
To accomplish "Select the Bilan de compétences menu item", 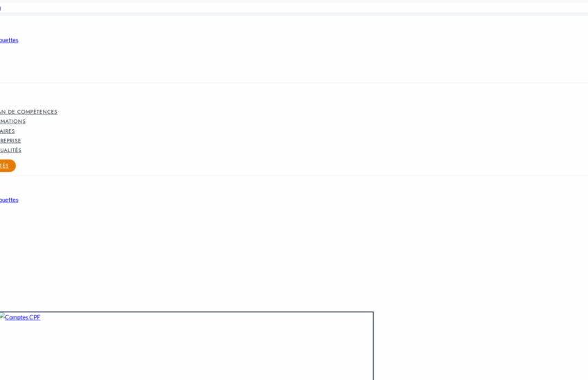I will pyautogui.click(x=28, y=111).
